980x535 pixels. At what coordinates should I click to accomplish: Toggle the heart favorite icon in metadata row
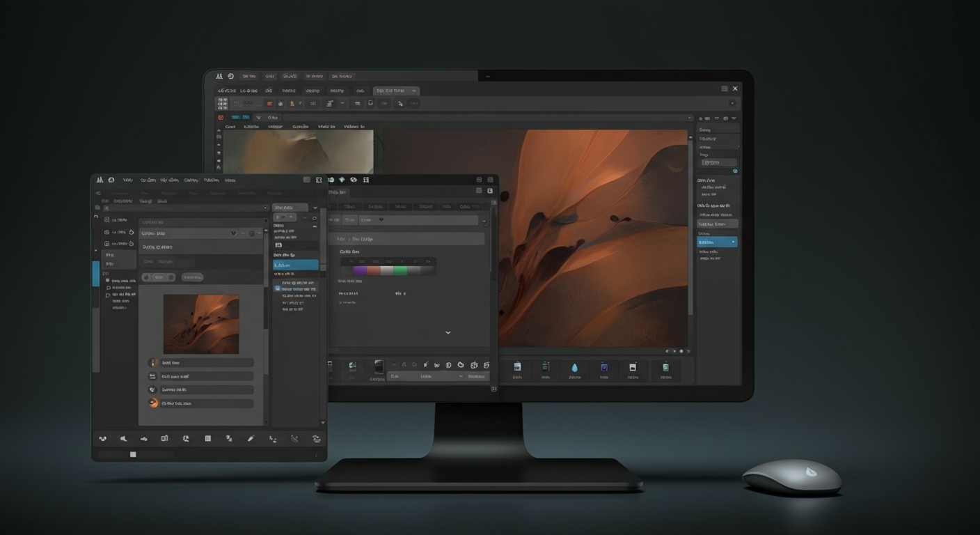(234, 233)
